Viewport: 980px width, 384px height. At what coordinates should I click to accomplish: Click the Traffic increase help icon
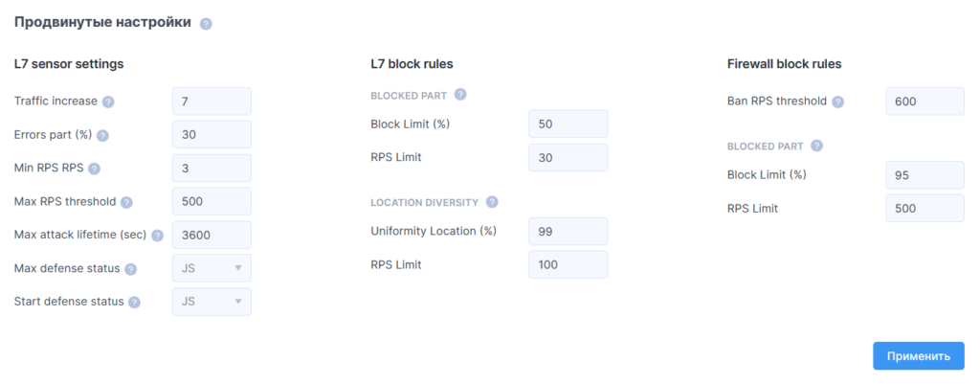tap(108, 102)
